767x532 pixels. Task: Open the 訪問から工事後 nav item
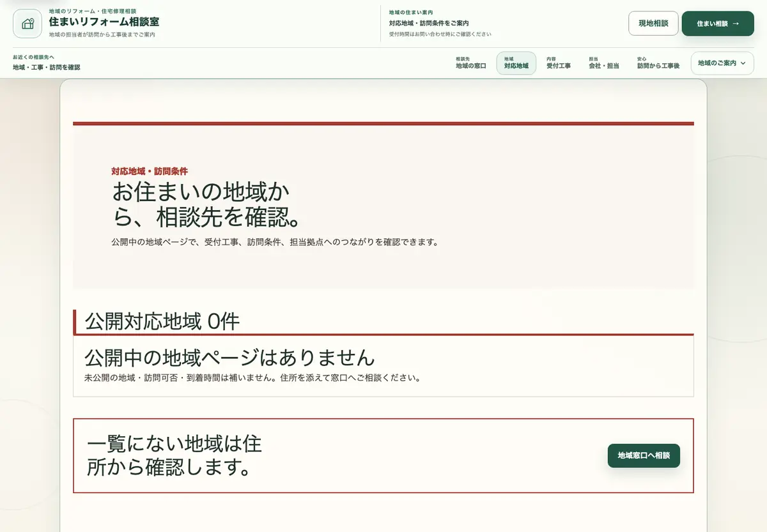tap(658, 63)
